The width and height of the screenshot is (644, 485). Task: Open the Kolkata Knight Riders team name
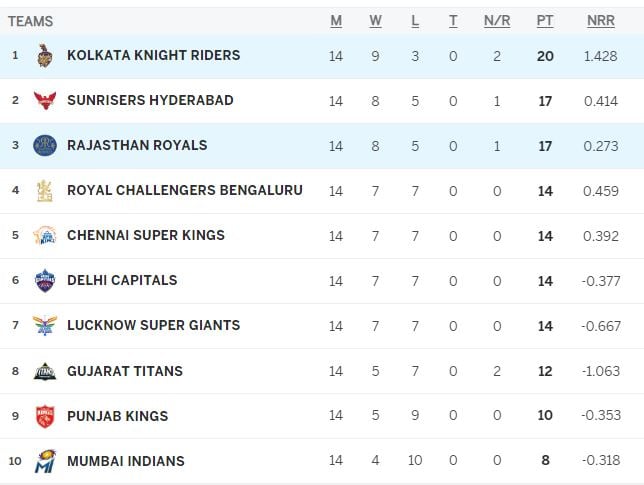154,55
